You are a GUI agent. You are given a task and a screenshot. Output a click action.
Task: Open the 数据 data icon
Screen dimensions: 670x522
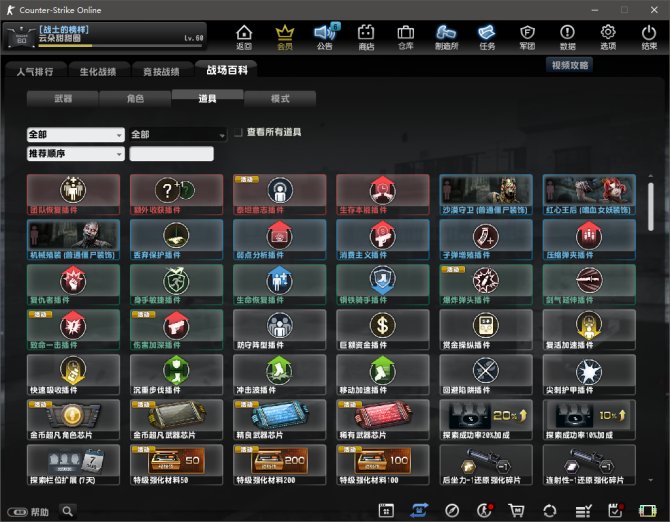(x=567, y=37)
